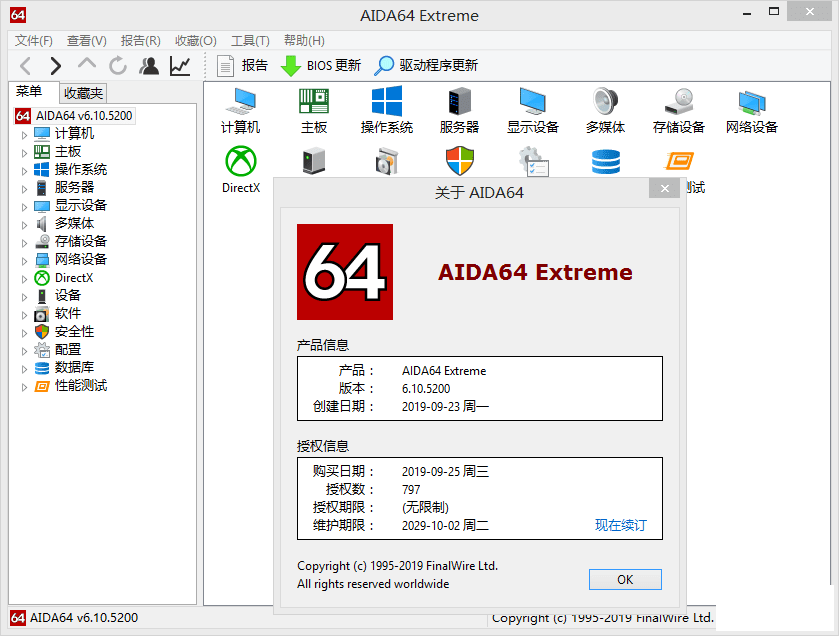Screen dimensions: 839x636
Task: Click the large red 64 logo in About dialog
Action: point(345,272)
